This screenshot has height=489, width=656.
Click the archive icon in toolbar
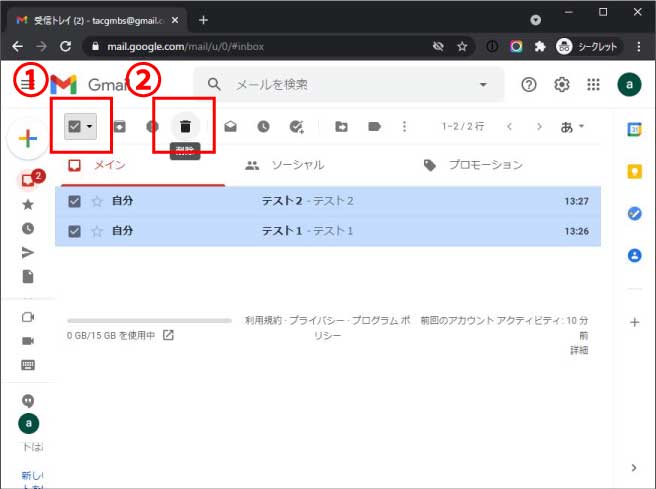119,127
